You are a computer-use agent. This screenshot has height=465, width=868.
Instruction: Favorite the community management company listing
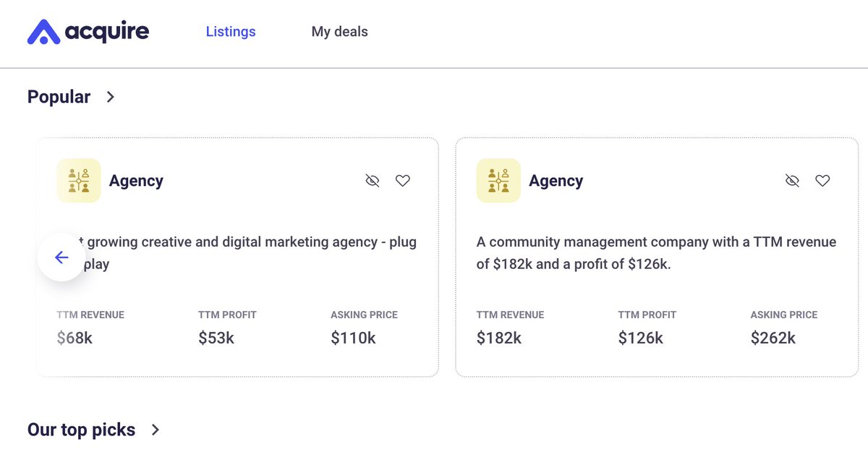click(x=822, y=181)
